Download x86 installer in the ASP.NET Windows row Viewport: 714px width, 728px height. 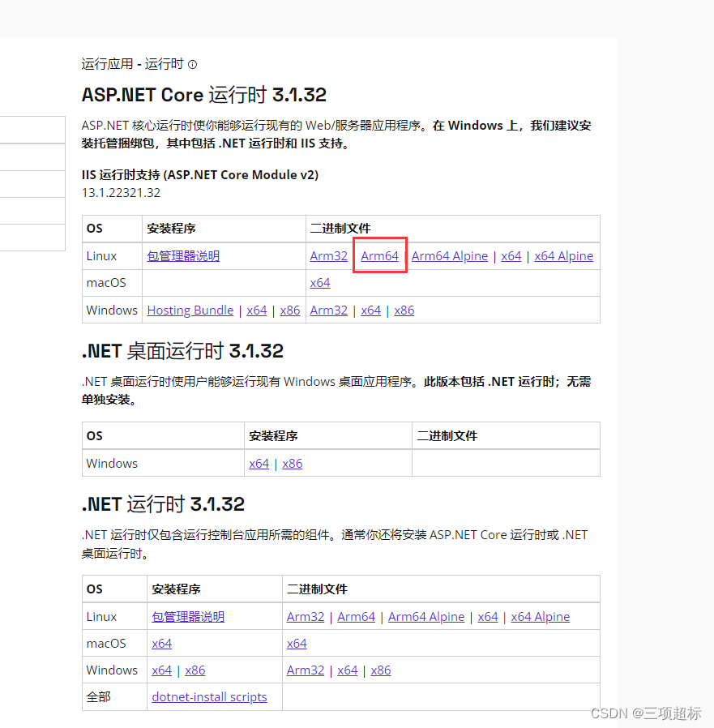point(289,310)
